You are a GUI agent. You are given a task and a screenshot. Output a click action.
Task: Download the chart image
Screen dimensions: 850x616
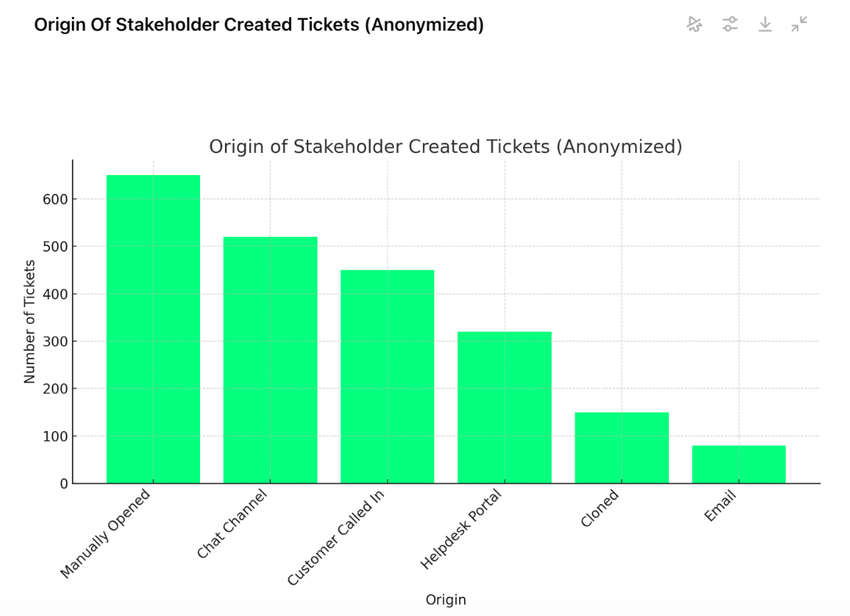coord(765,25)
